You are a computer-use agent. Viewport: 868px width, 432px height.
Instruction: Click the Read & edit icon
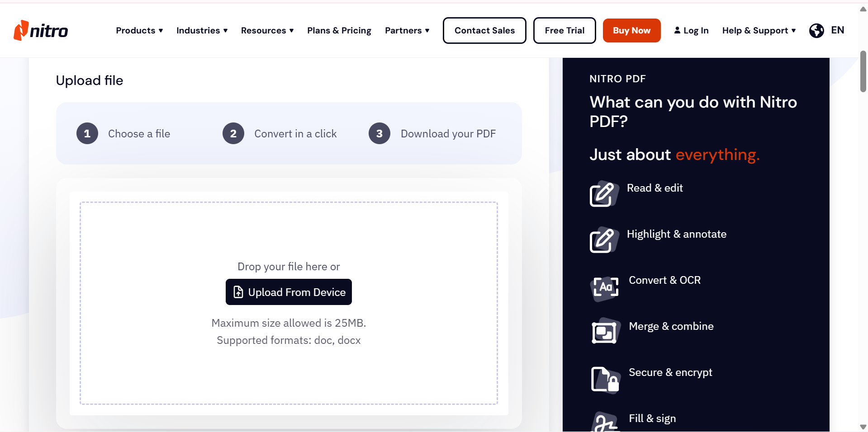click(x=604, y=194)
